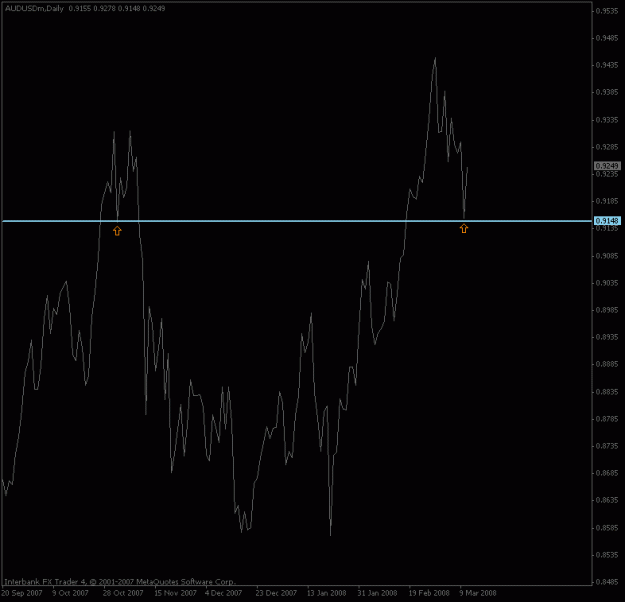The width and height of the screenshot is (625, 602).
Task: Click the 0.8835 price axis label
Action: [607, 392]
